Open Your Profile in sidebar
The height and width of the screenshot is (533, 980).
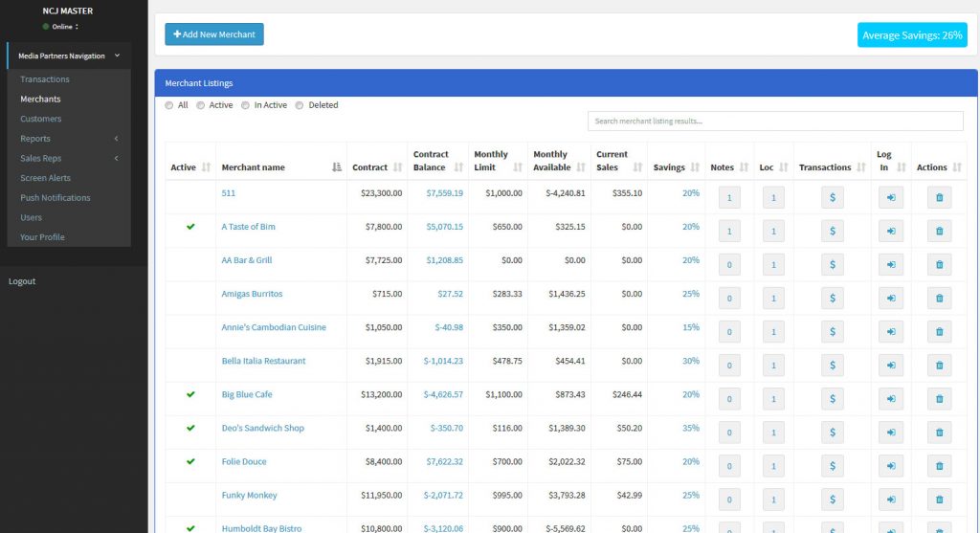42,237
